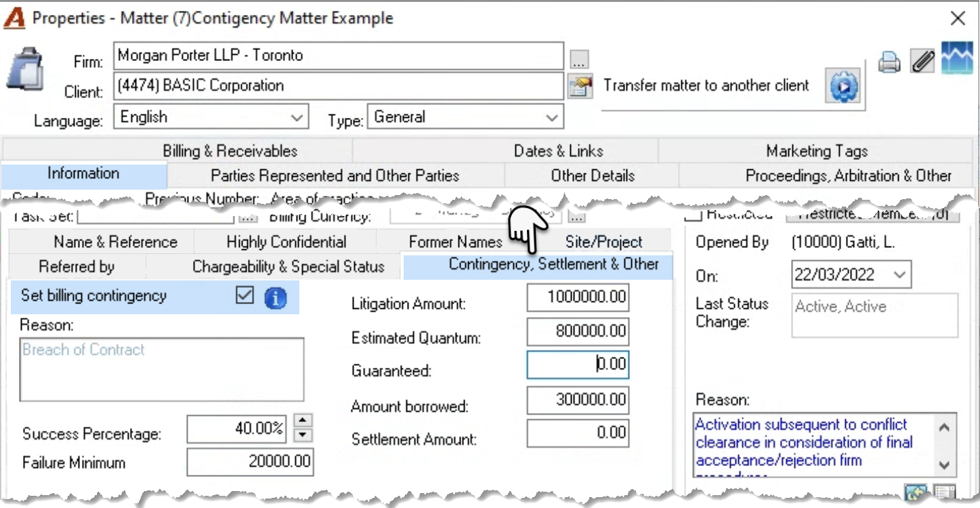Click the Amount borrowed field
This screenshot has width=980, height=508.
tap(578, 400)
